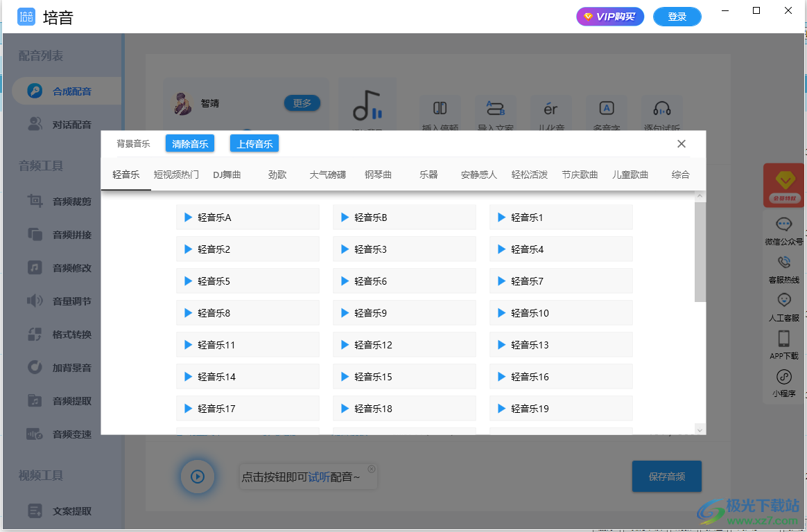Switch to the 钢琴曲 tab
Screen dimensions: 807x532
coord(379,175)
